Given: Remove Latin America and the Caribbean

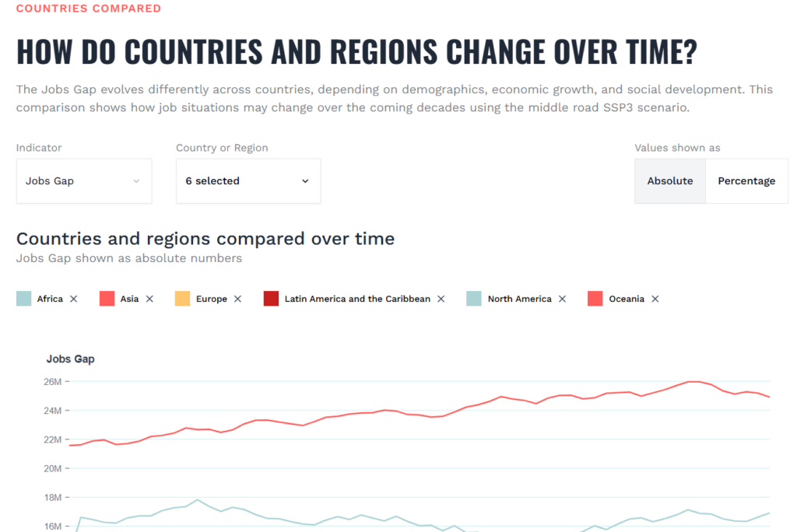Looking at the screenshot, I should click(x=441, y=299).
